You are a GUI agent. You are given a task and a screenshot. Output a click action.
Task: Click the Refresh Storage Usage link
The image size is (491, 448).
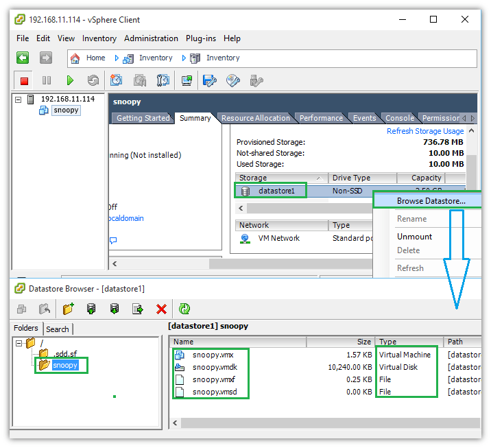[425, 131]
